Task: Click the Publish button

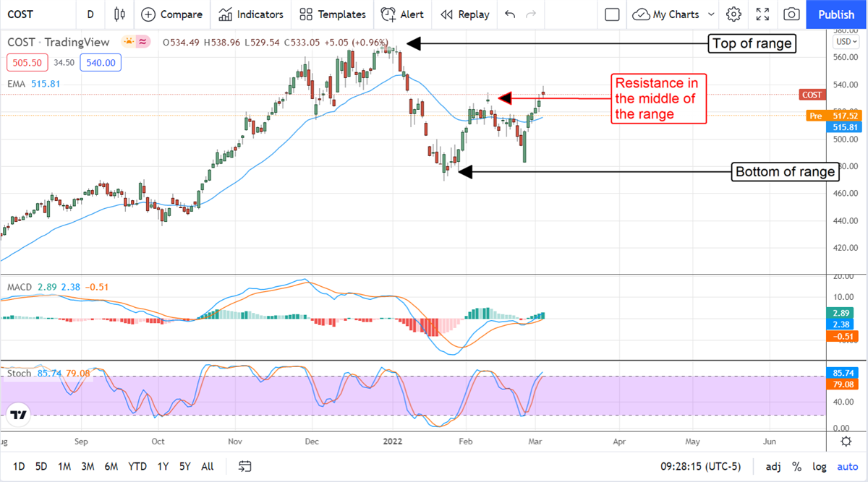Action: pyautogui.click(x=835, y=14)
